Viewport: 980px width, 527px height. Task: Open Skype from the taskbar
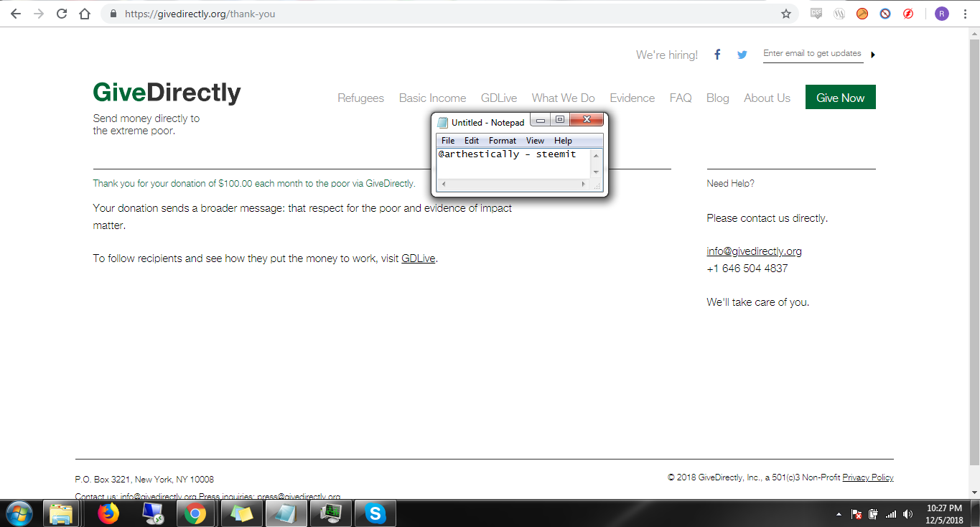(x=375, y=513)
